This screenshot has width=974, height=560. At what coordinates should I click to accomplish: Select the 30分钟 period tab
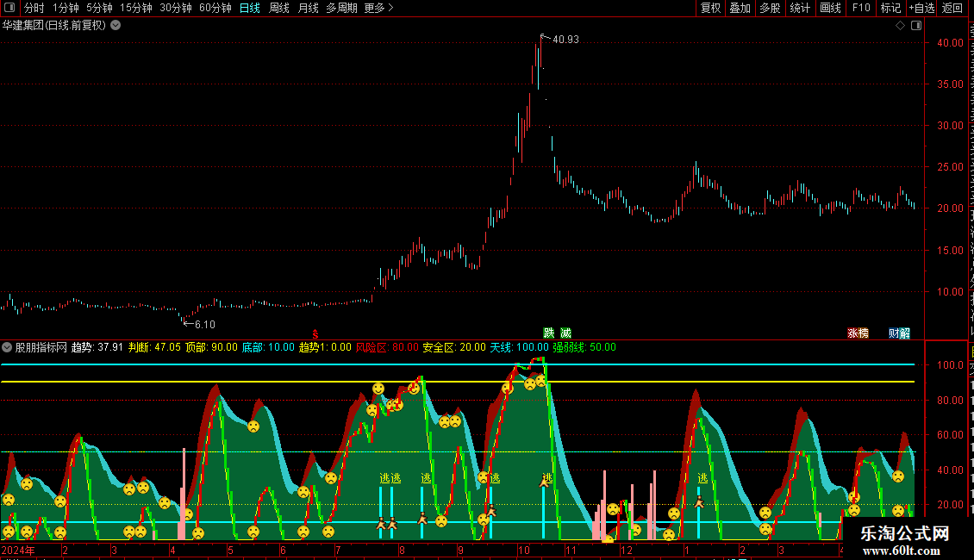pyautogui.click(x=176, y=8)
